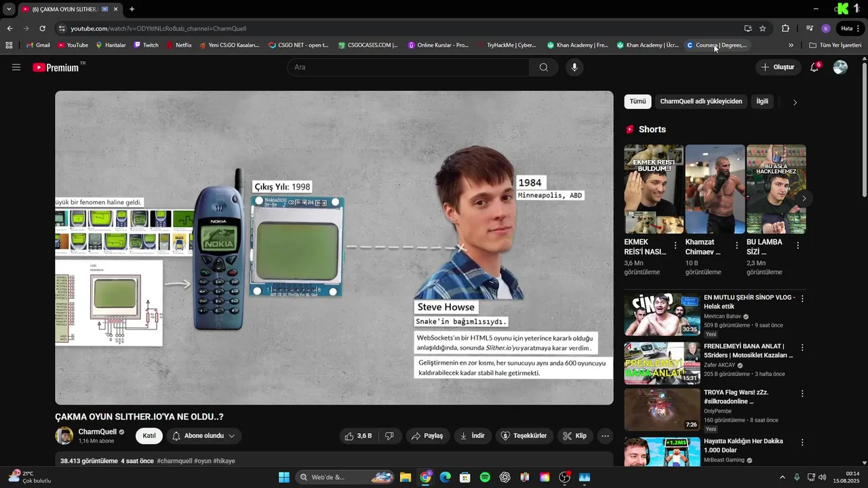Open Khamzat Chimaev Shorts thumbnail

tap(715, 189)
